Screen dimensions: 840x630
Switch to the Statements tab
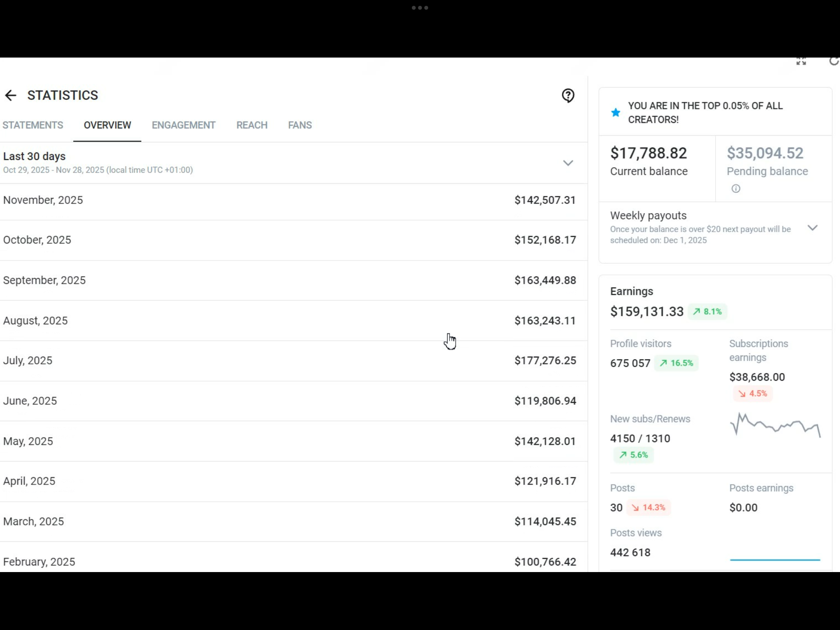tap(33, 125)
